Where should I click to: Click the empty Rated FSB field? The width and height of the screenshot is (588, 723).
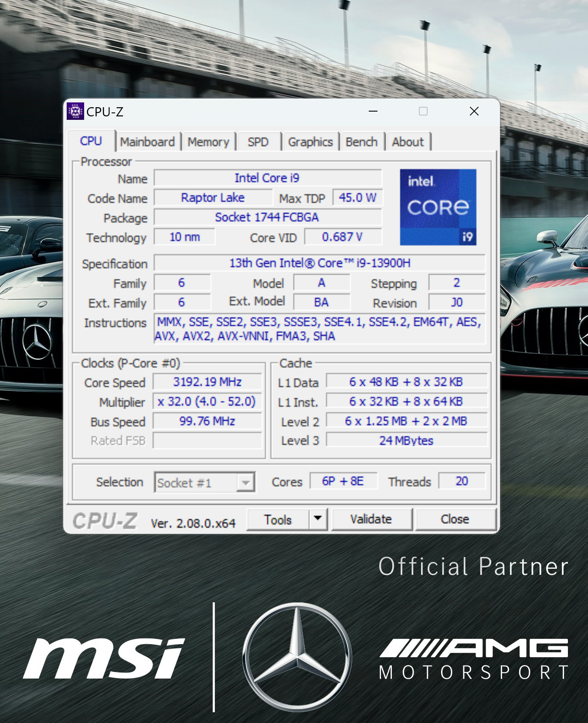pos(207,441)
